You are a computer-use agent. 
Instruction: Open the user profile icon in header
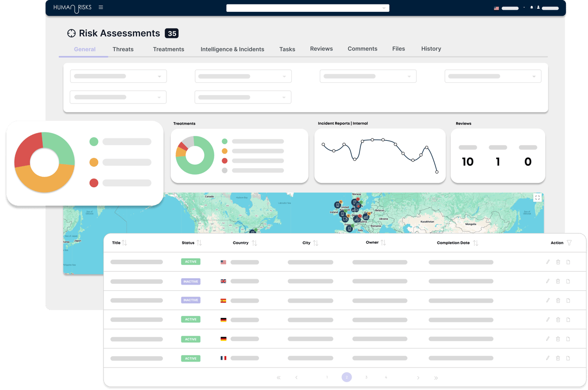pyautogui.click(x=538, y=7)
